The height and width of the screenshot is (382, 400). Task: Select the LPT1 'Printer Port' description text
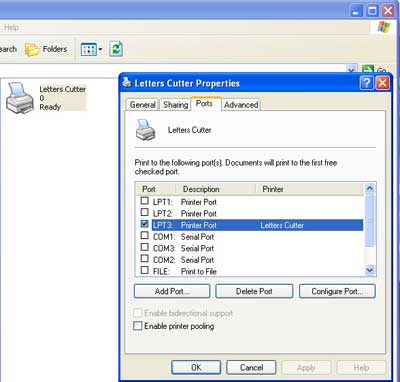tap(199, 202)
